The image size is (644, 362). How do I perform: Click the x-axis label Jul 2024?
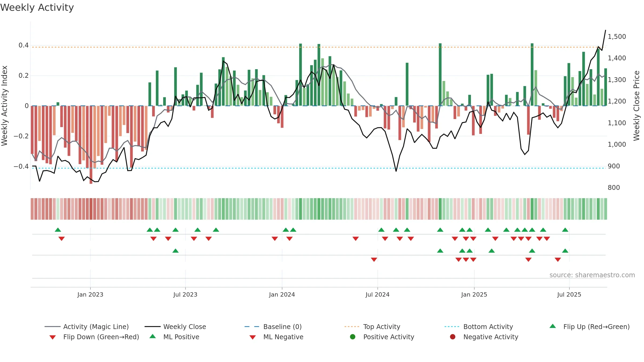tap(378, 294)
